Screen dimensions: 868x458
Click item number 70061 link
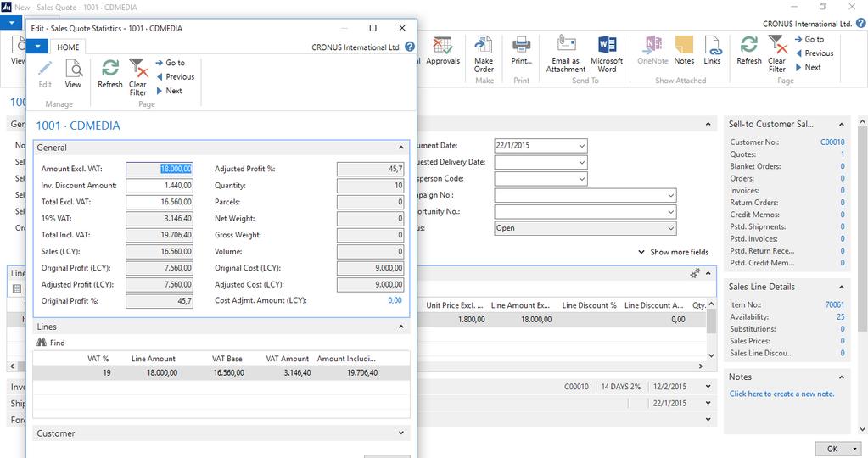(x=835, y=304)
